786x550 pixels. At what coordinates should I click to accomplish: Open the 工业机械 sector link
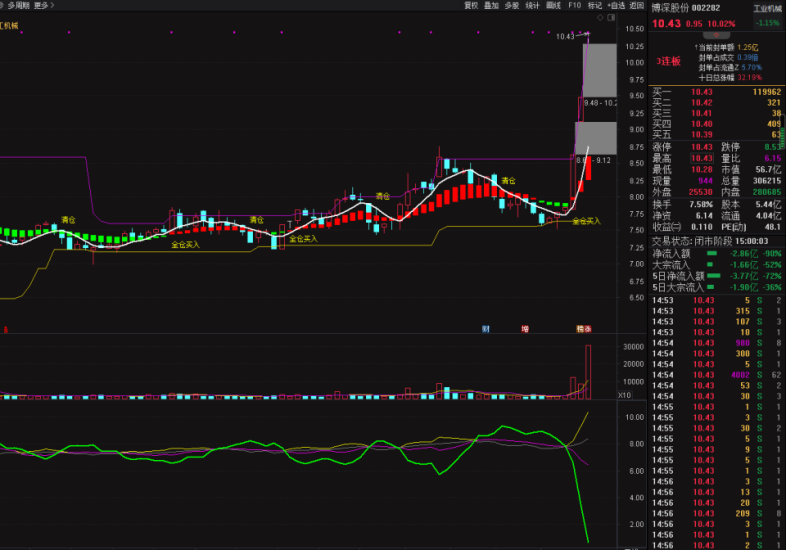pos(766,7)
